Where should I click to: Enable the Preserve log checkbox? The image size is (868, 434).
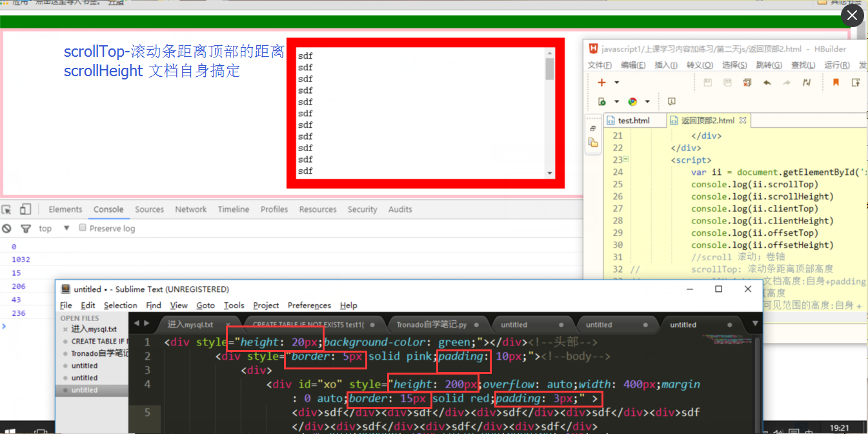83,228
